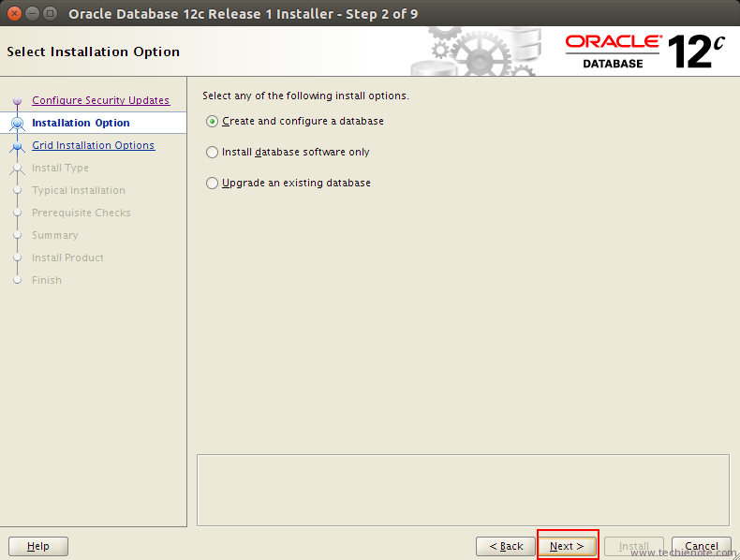Click the Oracle Database 12c logo
The width and height of the screenshot is (740, 560).
pyautogui.click(x=644, y=52)
